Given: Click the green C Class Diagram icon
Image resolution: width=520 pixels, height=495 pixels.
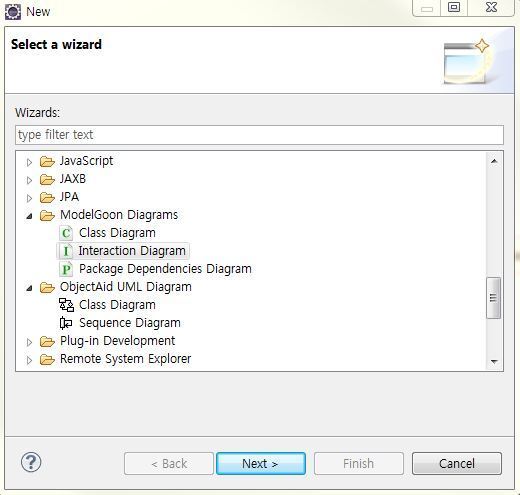Looking at the screenshot, I should point(66,233).
